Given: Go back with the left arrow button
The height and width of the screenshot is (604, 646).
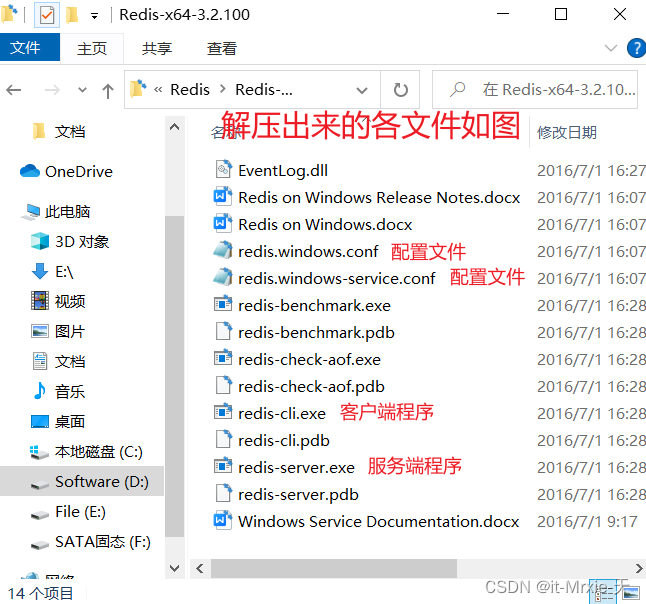Looking at the screenshot, I should [14, 90].
